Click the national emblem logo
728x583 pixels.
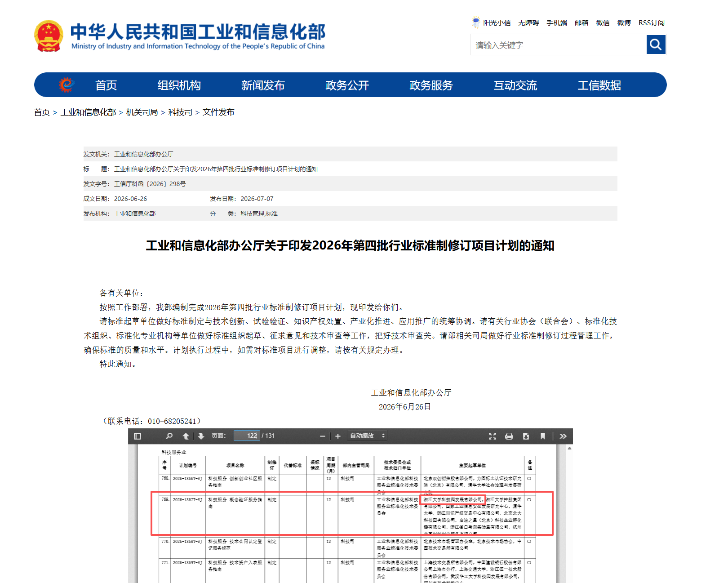[x=49, y=36]
